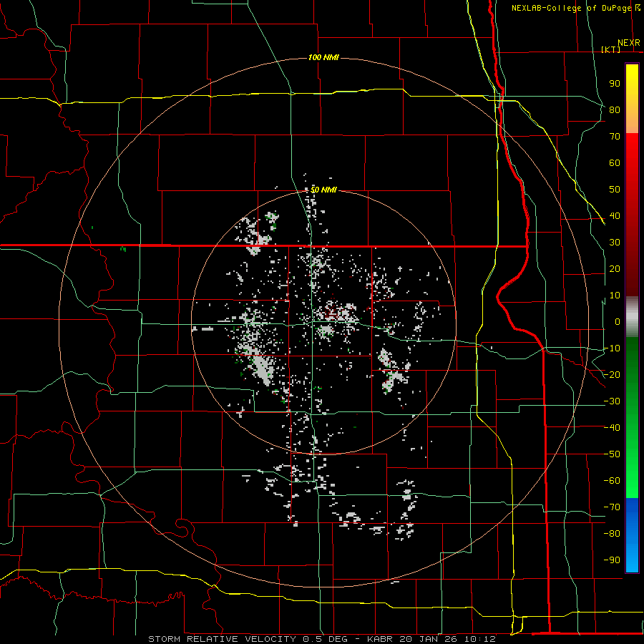The height and width of the screenshot is (644, 644).
Task: Click the -60 value on the velocity scale
Action: point(612,481)
